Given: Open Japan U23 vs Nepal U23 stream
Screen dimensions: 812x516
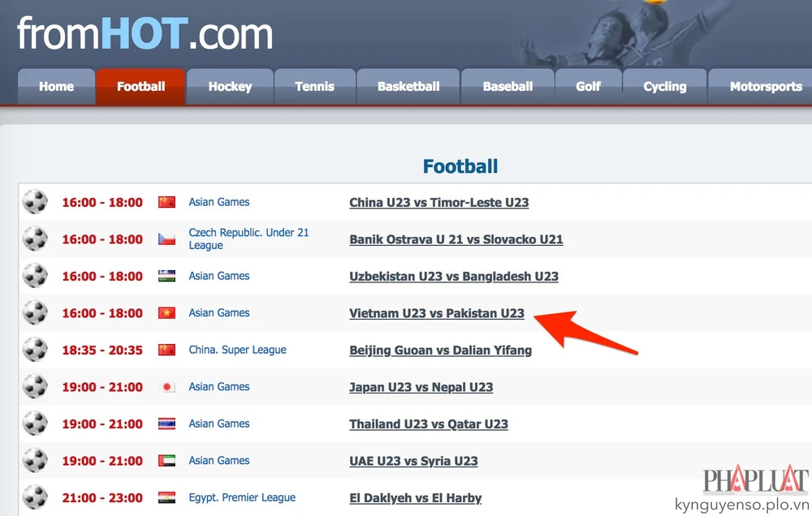Looking at the screenshot, I should click(x=421, y=387).
